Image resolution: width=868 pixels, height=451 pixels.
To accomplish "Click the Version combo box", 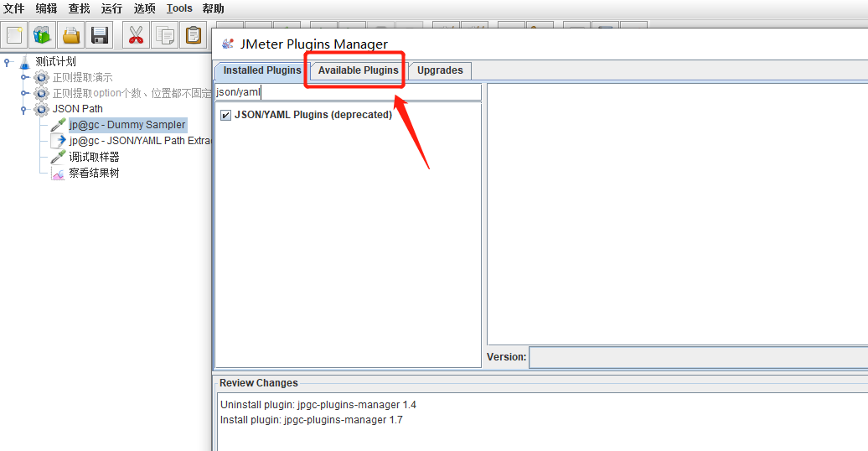I will [x=699, y=357].
